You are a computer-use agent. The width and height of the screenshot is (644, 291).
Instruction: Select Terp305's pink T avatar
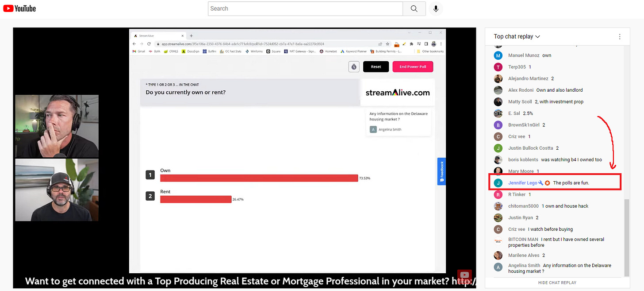tap(498, 67)
